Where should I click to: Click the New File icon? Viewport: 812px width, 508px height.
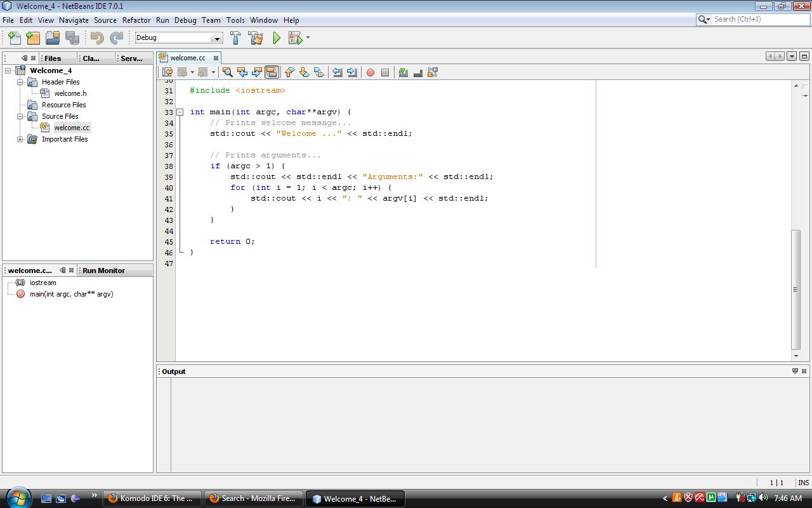[x=13, y=38]
